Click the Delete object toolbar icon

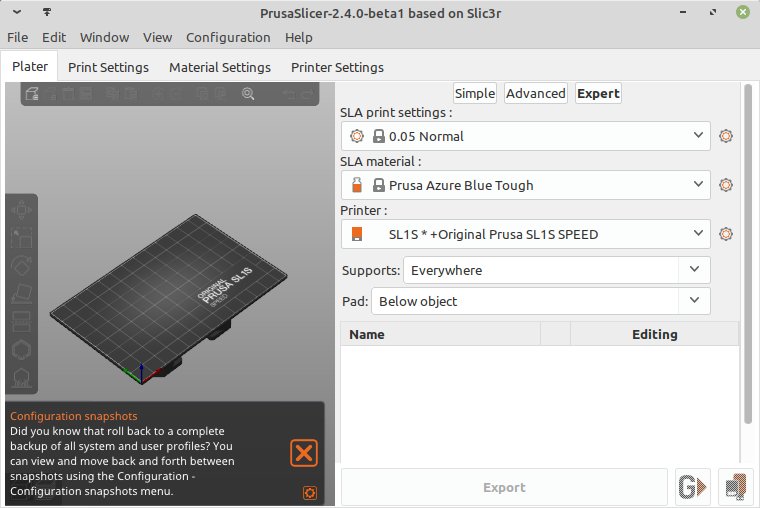pos(51,94)
